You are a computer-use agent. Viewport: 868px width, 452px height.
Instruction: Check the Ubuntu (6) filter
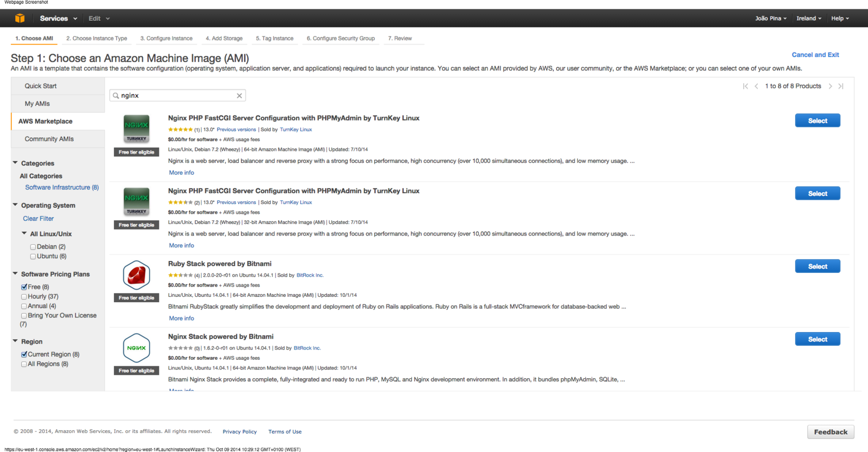(x=33, y=257)
